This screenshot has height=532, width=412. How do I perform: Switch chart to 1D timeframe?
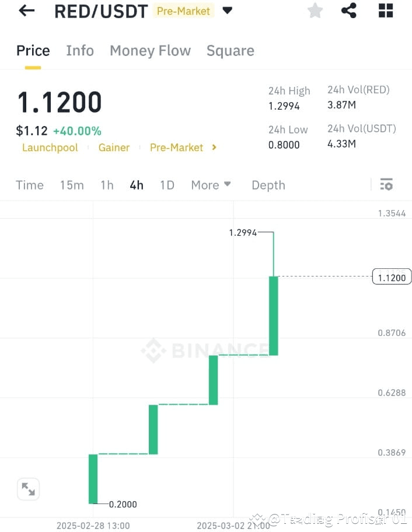[167, 184]
